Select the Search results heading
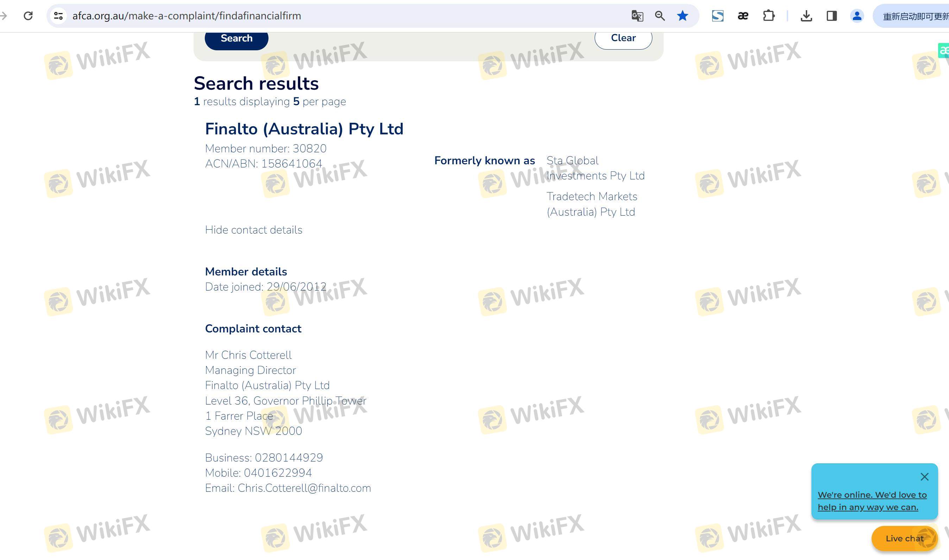Screen dimensions: 949x560 (x=256, y=83)
